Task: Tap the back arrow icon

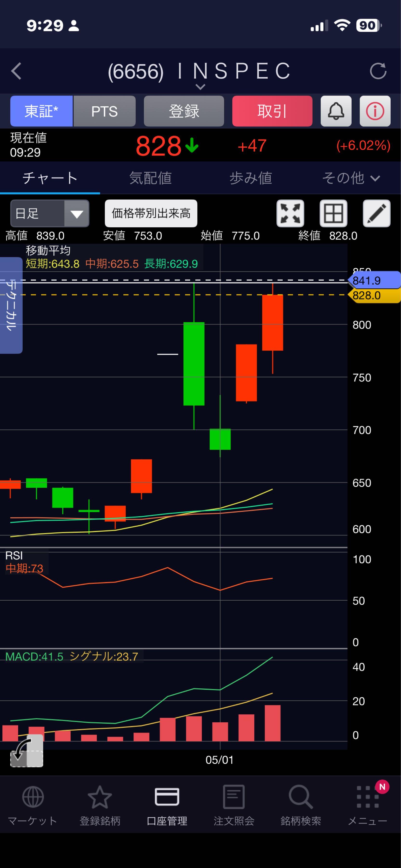Action: (x=16, y=71)
